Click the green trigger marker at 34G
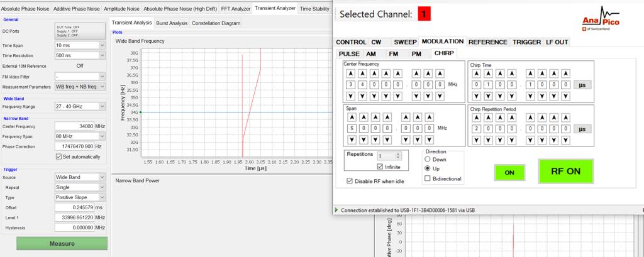The image size is (644, 257). tap(140, 112)
